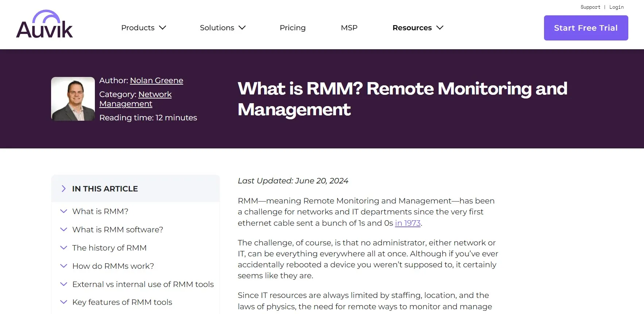Click the Auvik logo
Screen dimensions: 644x314
(x=45, y=24)
